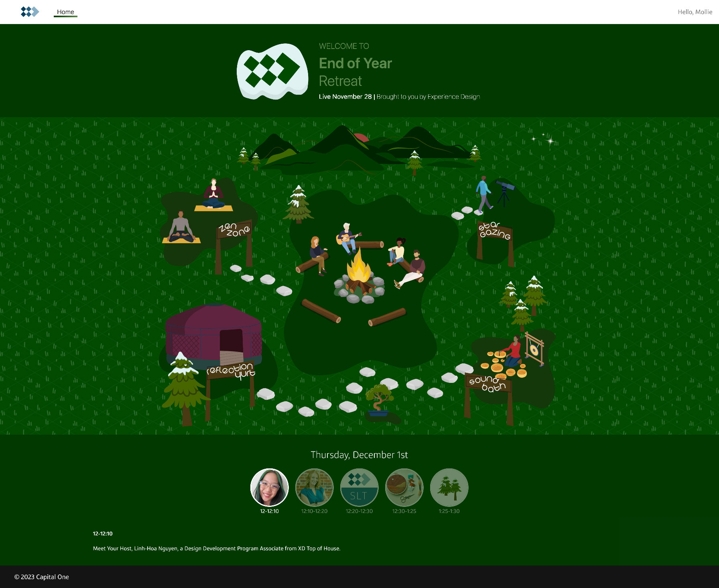Open the Home tab
The height and width of the screenshot is (588, 719).
pyautogui.click(x=65, y=12)
